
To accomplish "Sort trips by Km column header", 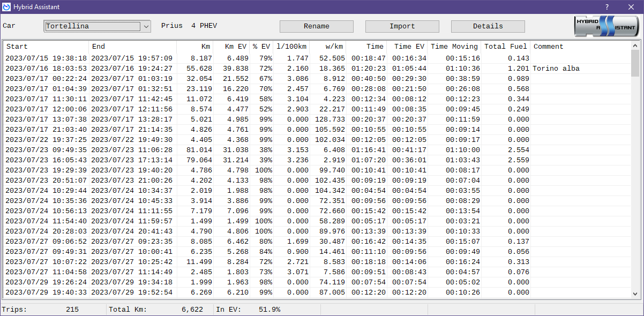I will click(x=195, y=47).
